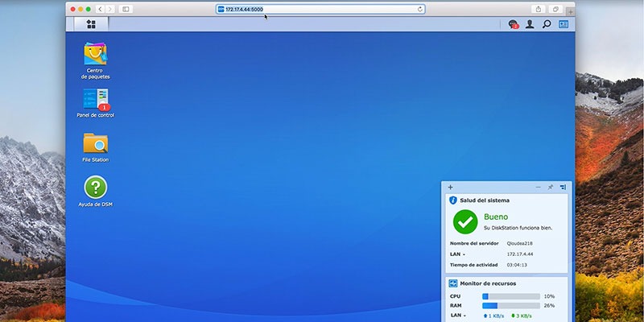The image size is (644, 322).
Task: Go forward with Safari forward arrow
Action: 110,9
